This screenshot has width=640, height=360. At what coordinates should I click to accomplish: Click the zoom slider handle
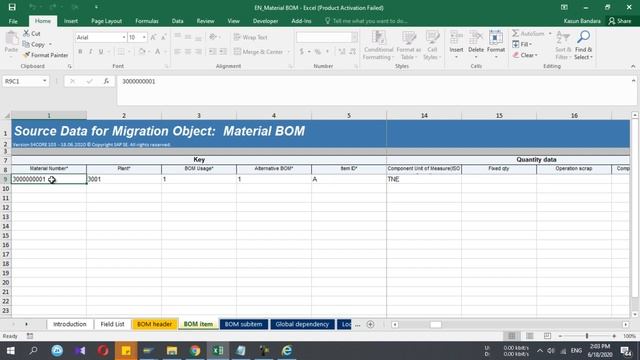(x=587, y=336)
